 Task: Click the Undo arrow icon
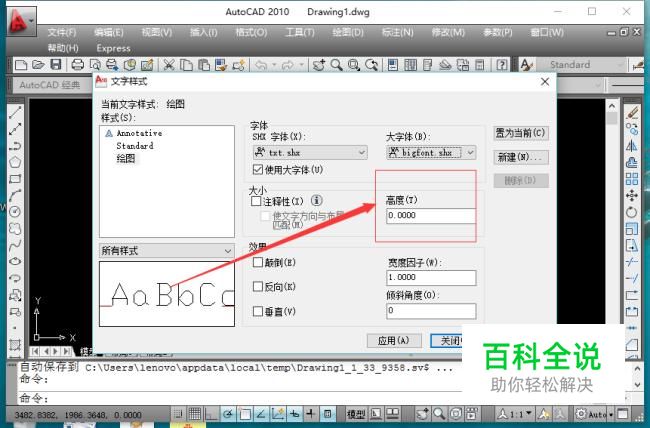[x=261, y=65]
